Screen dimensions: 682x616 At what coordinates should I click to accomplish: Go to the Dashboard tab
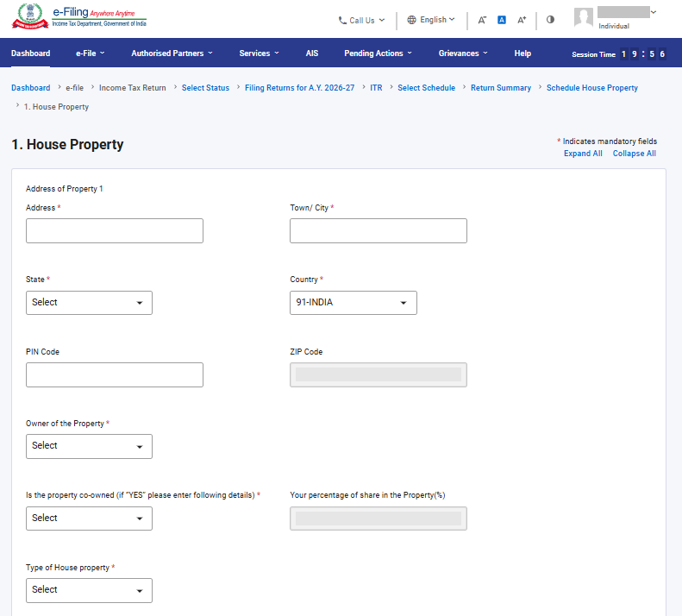pyautogui.click(x=30, y=53)
